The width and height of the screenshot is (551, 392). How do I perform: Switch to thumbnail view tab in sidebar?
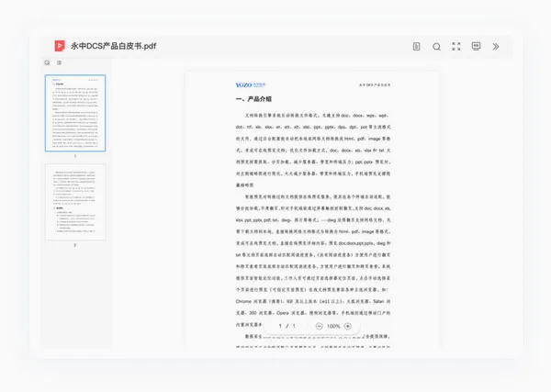point(47,62)
